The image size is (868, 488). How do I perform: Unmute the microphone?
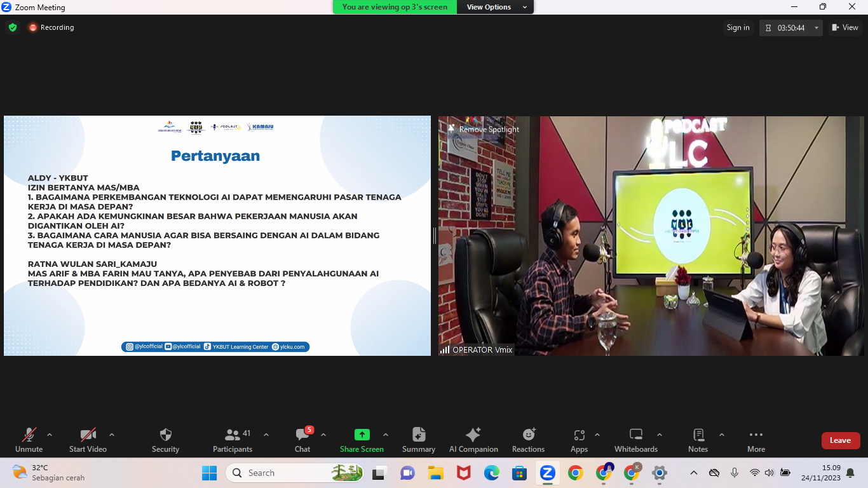point(29,440)
